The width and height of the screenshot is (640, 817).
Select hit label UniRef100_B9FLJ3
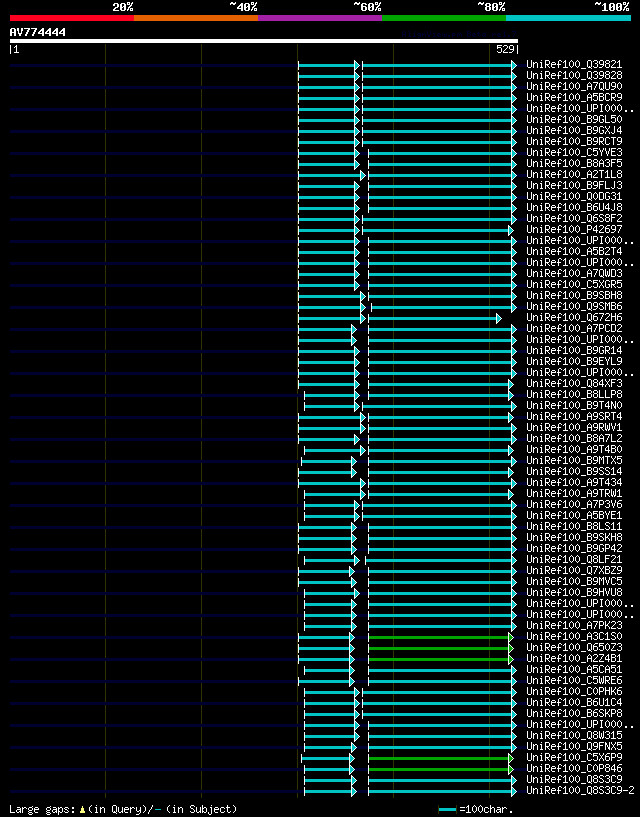pyautogui.click(x=574, y=185)
